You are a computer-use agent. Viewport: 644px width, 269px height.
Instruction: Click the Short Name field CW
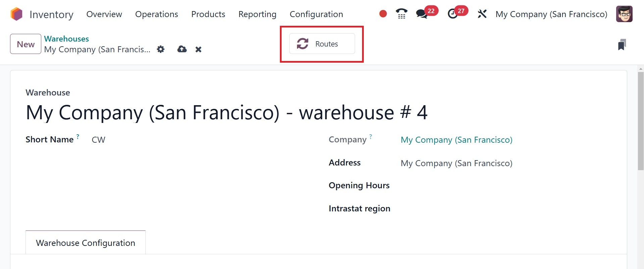coord(99,140)
